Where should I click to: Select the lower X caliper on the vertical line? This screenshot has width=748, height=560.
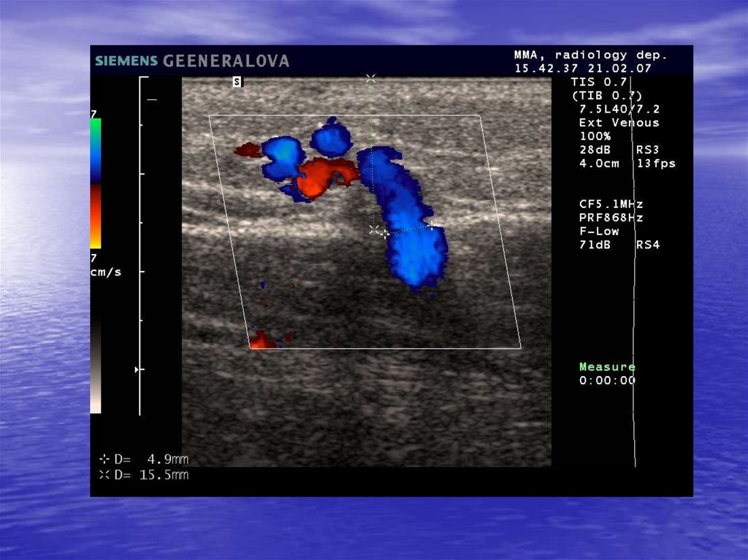point(374,230)
